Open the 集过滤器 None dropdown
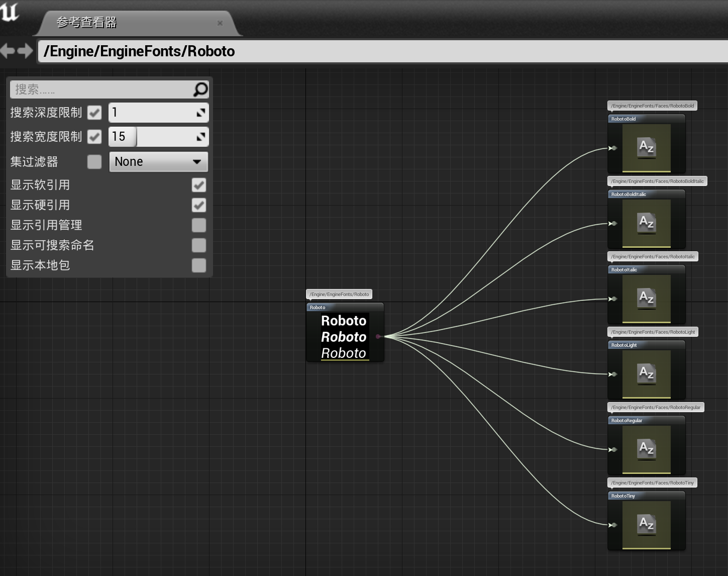Image resolution: width=728 pixels, height=576 pixels. (x=158, y=161)
